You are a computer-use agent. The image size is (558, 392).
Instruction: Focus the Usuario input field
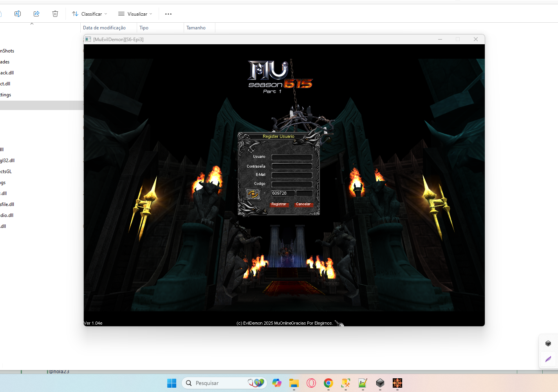click(x=292, y=157)
